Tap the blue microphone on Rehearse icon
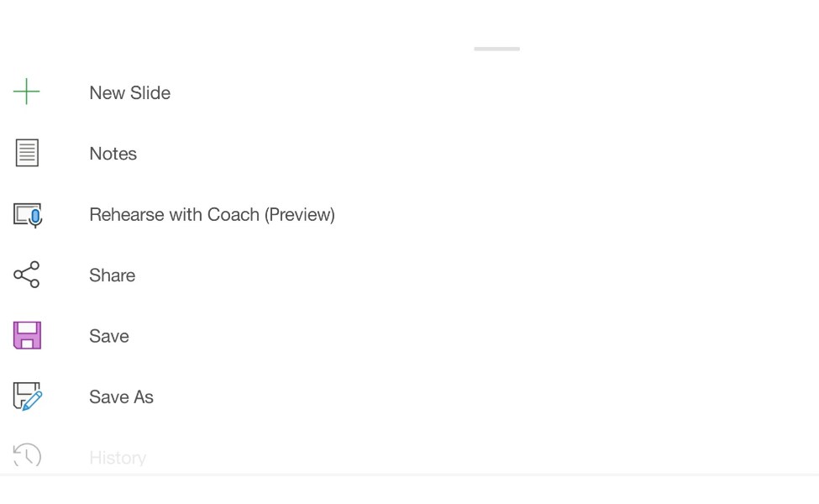Screen dimensions: 819x504 pyautogui.click(x=35, y=217)
